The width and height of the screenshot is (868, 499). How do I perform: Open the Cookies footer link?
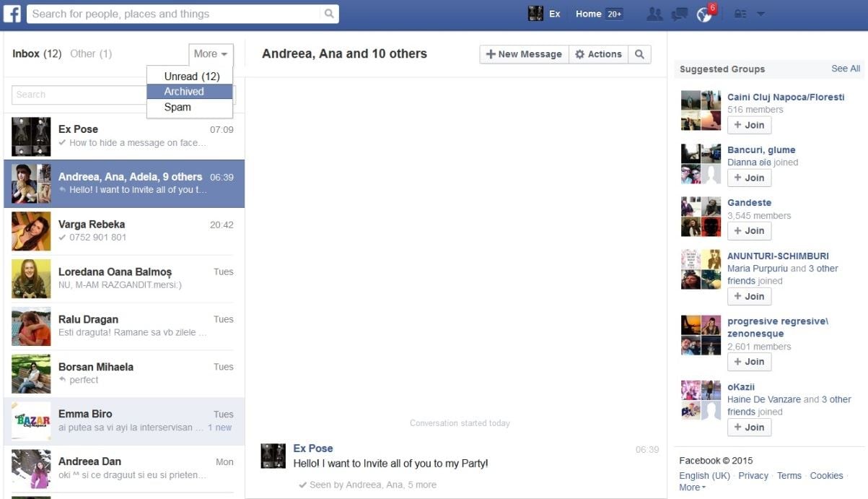[827, 476]
